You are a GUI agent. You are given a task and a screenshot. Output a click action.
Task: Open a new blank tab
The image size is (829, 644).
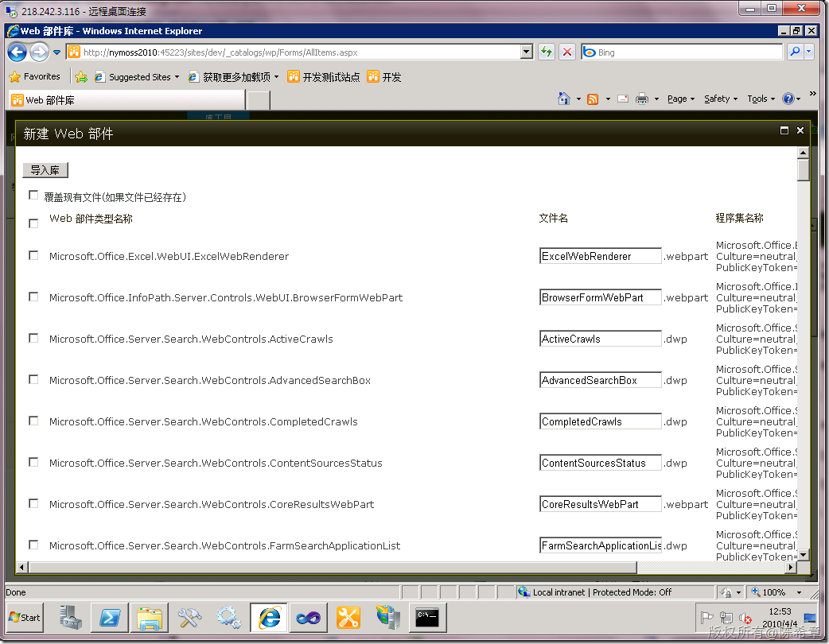point(259,100)
